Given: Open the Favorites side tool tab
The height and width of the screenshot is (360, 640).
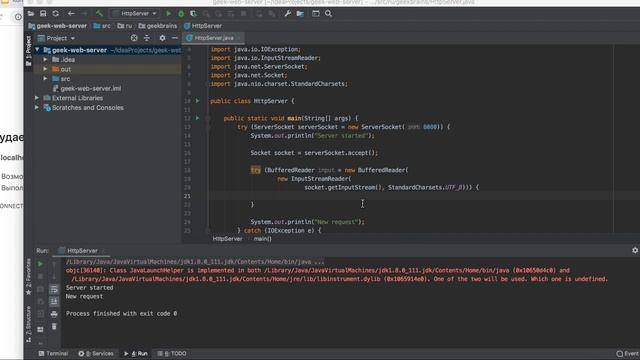Looking at the screenshot, I should 28,277.
